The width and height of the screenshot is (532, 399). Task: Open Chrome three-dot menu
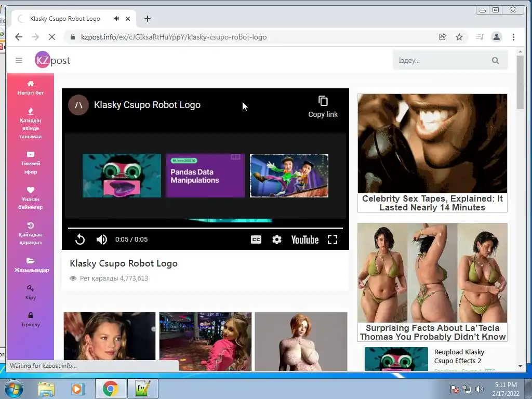513,37
